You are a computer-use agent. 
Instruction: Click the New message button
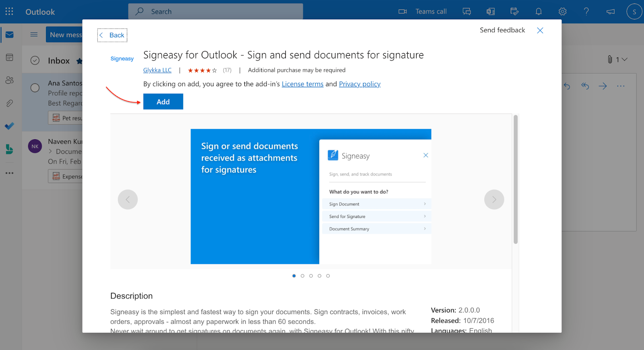(64, 35)
